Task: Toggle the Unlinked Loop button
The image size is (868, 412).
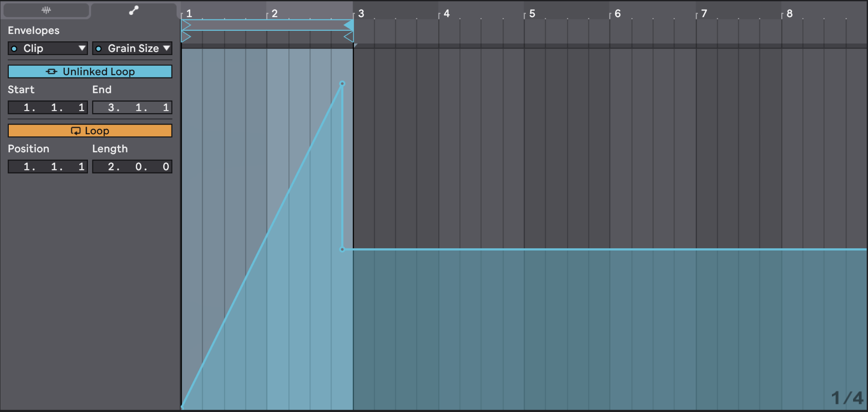Action: 90,71
